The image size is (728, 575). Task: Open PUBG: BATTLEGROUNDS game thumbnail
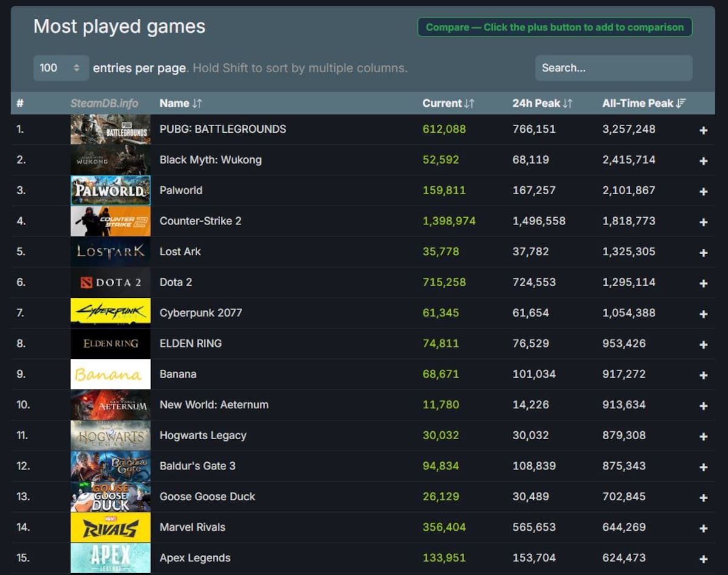(110, 129)
